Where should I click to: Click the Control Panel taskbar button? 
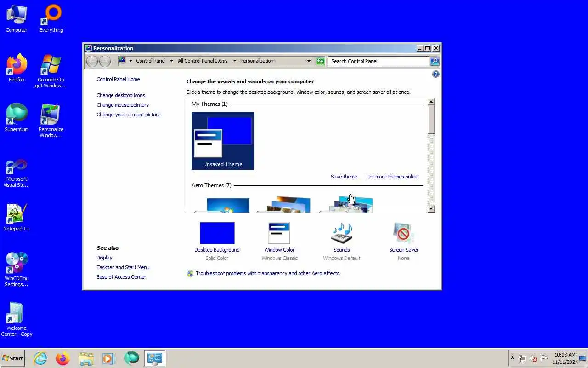(x=154, y=358)
